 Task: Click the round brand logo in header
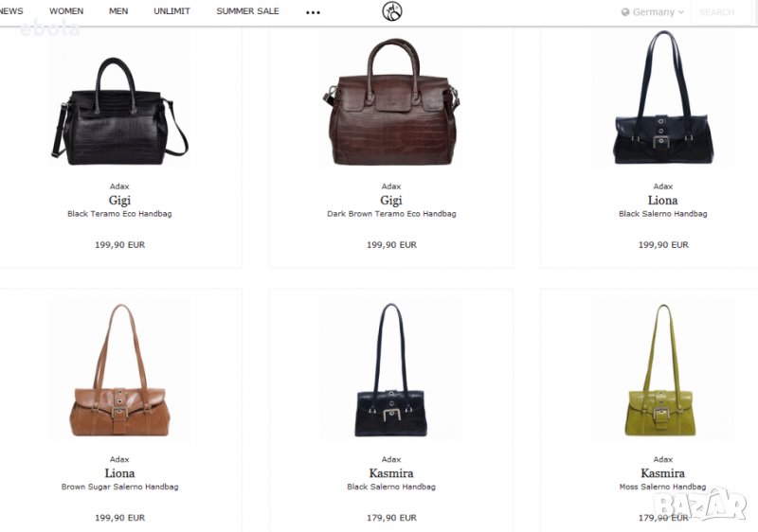[392, 11]
